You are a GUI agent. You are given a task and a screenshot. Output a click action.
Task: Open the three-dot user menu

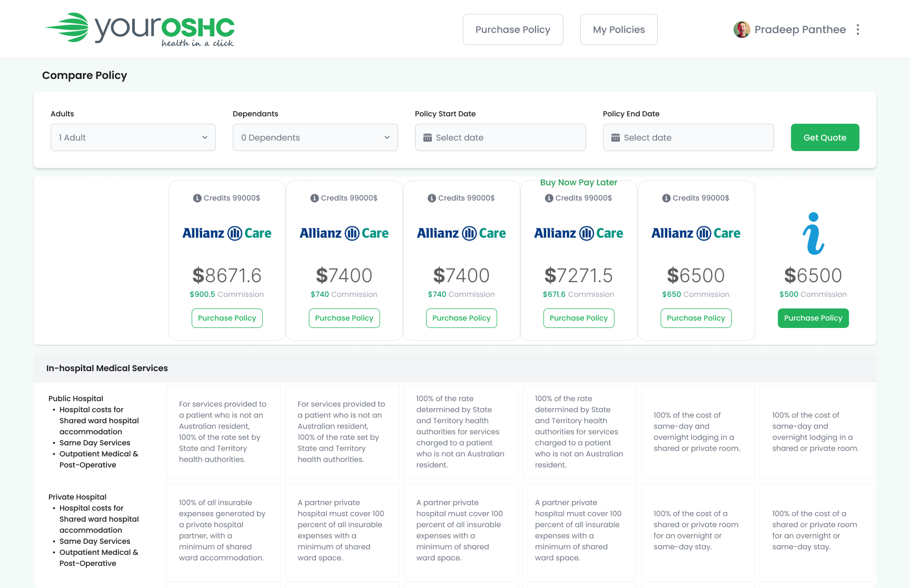pyautogui.click(x=858, y=29)
